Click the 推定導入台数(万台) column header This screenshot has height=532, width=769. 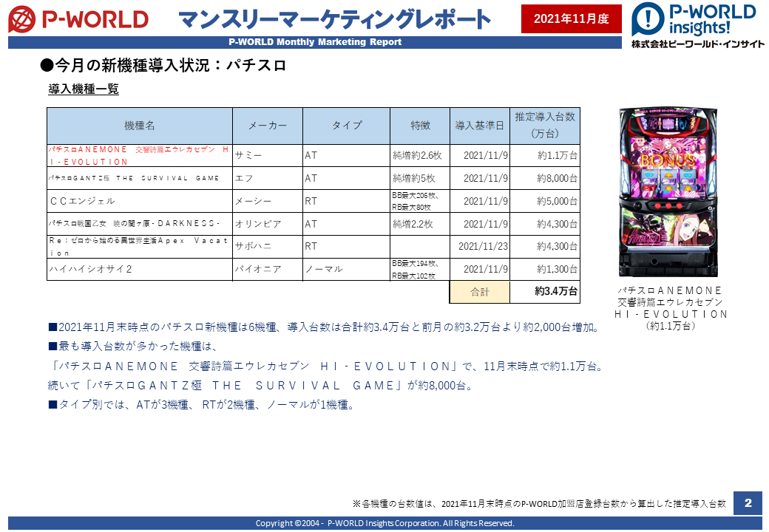click(545, 126)
